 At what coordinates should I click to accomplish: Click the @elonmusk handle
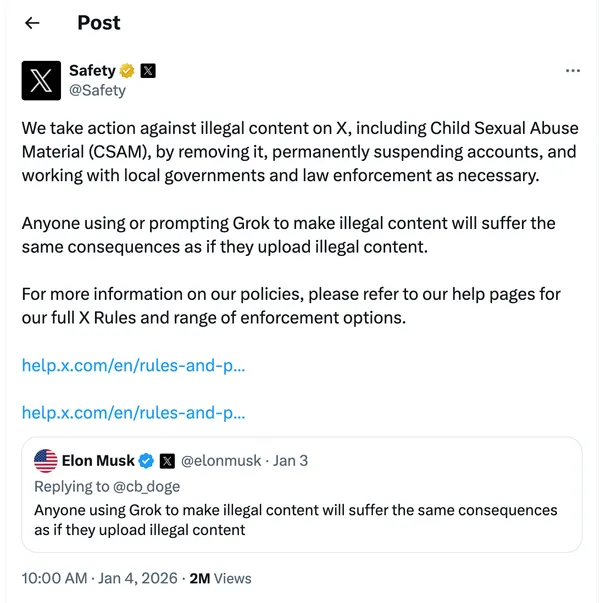click(x=220, y=461)
